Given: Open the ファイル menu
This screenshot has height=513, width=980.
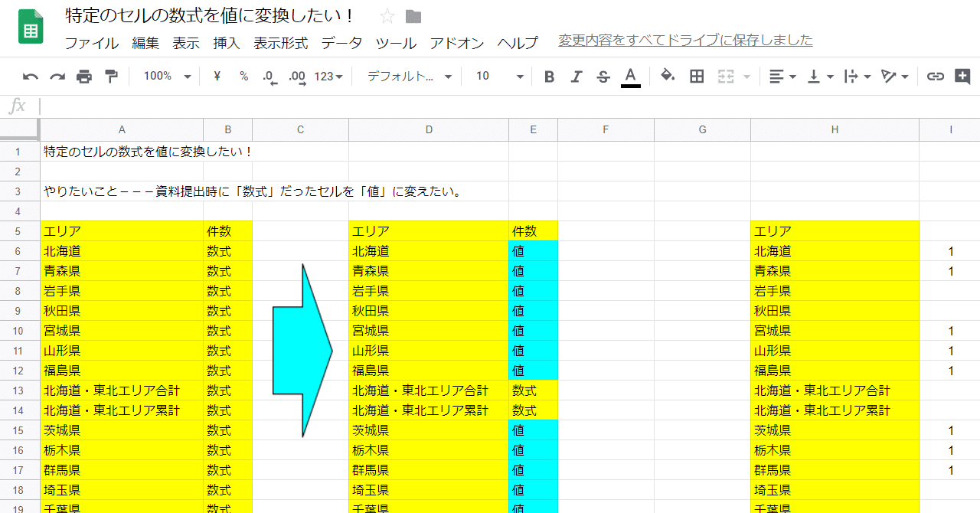Looking at the screenshot, I should click(x=91, y=43).
